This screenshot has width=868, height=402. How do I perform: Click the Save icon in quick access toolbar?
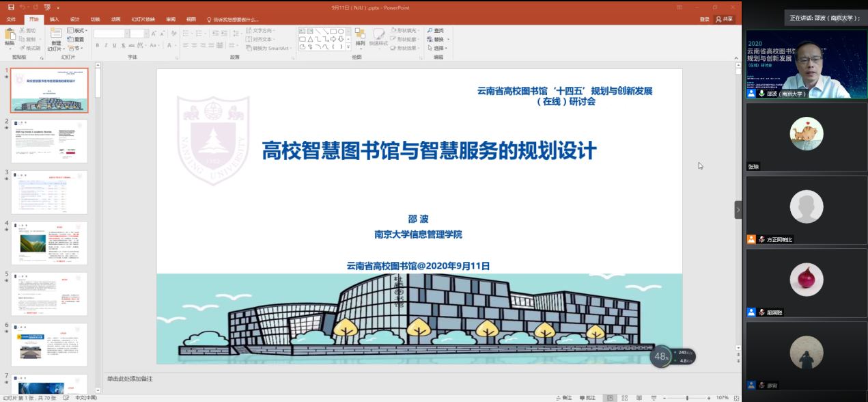[11, 7]
